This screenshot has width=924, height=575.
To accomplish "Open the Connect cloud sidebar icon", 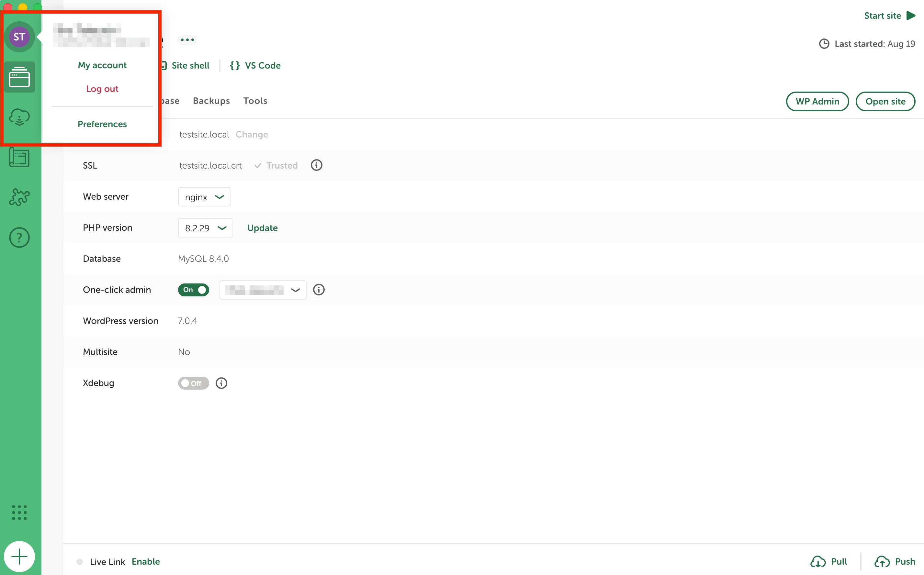I will click(x=19, y=117).
